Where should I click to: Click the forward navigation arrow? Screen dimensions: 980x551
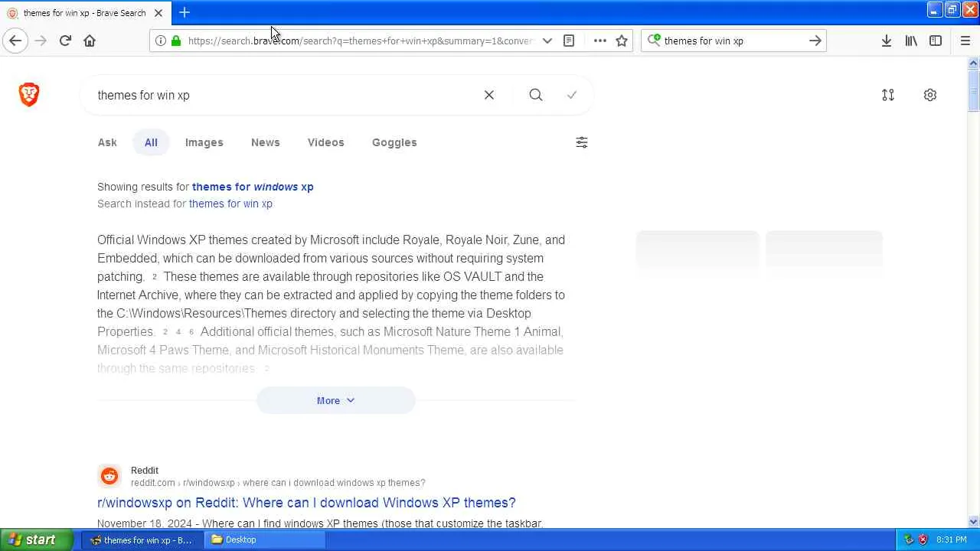41,41
